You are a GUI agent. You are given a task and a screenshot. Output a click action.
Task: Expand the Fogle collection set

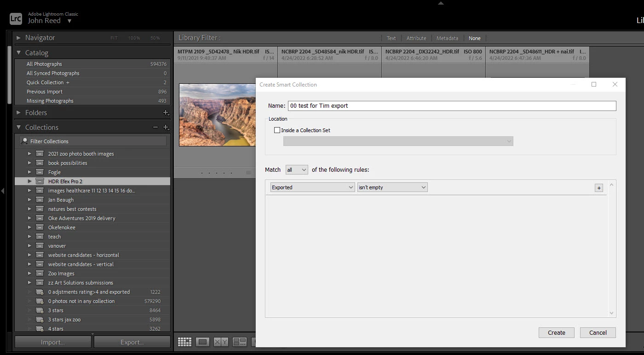coord(29,172)
